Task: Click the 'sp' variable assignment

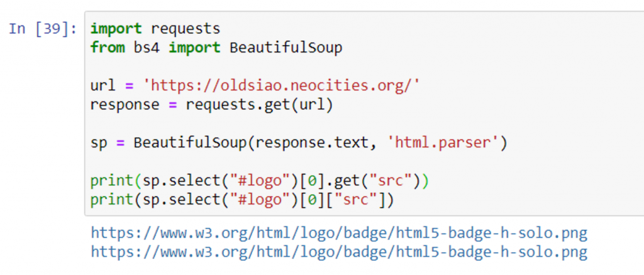Action: tap(99, 143)
